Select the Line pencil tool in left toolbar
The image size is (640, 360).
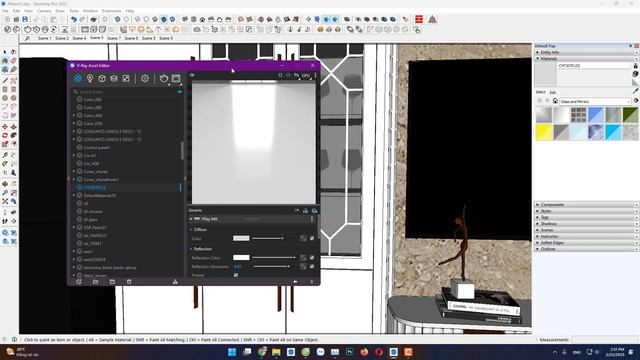(5, 81)
